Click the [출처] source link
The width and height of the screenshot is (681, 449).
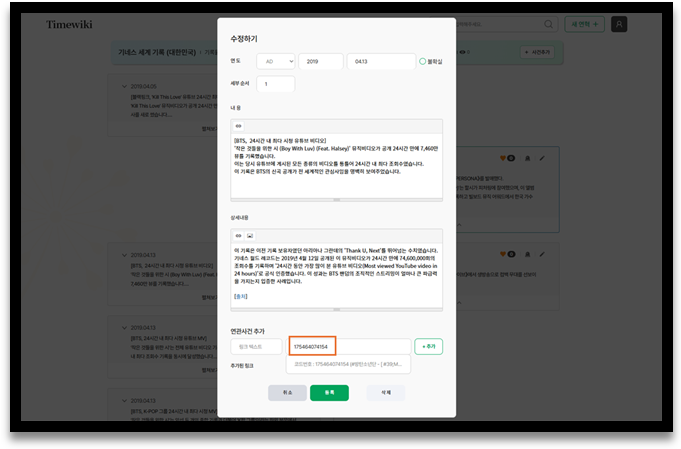click(240, 296)
